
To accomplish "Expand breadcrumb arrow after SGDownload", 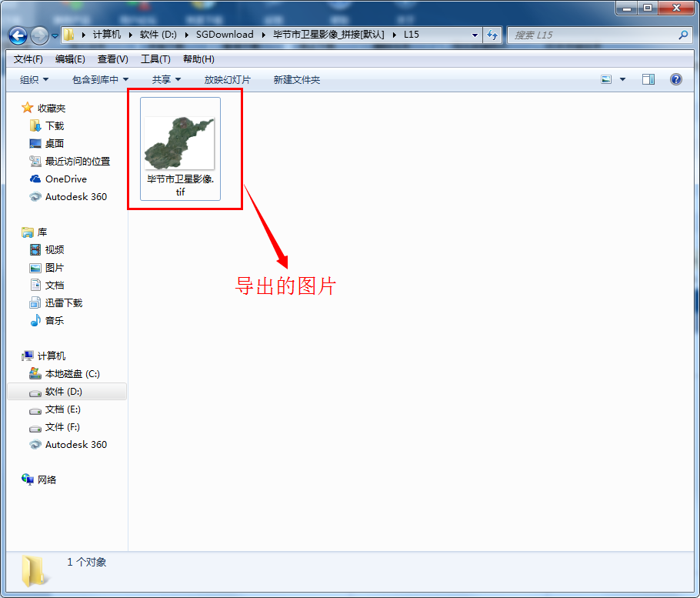I will coord(263,35).
